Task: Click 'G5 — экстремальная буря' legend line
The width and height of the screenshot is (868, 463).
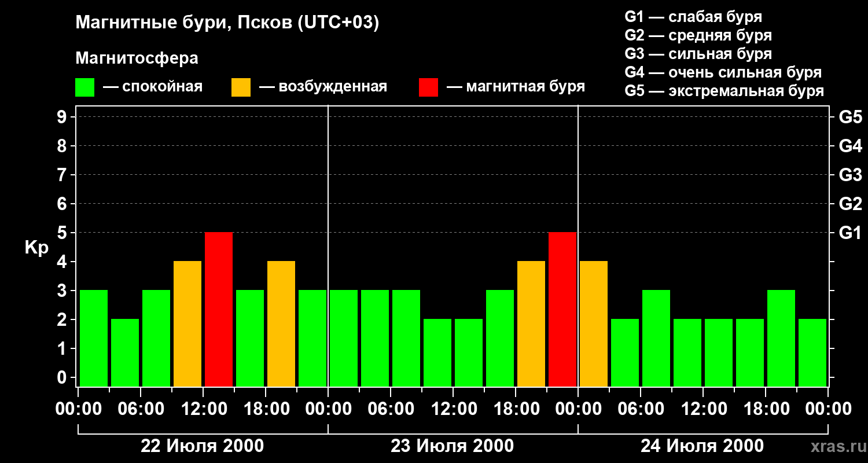Action: coord(724,91)
